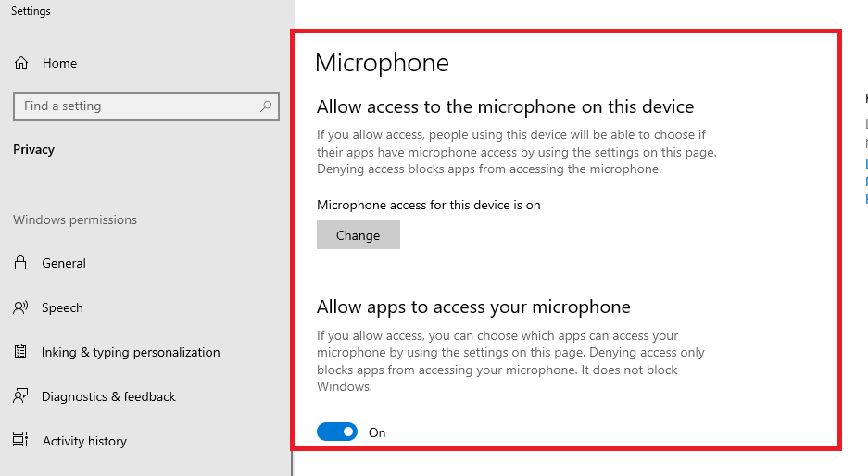Click the magnifier icon in search box

pyautogui.click(x=266, y=106)
